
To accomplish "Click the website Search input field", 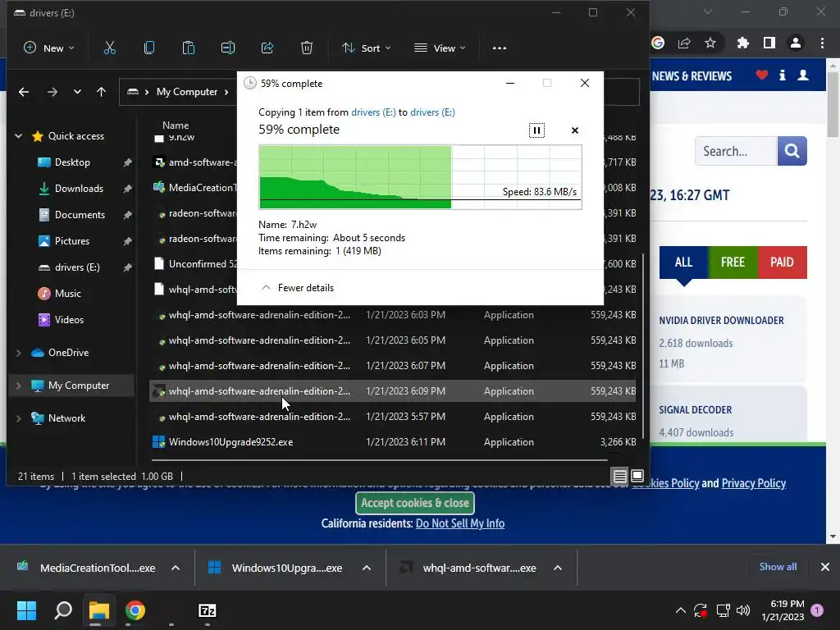I will (736, 151).
